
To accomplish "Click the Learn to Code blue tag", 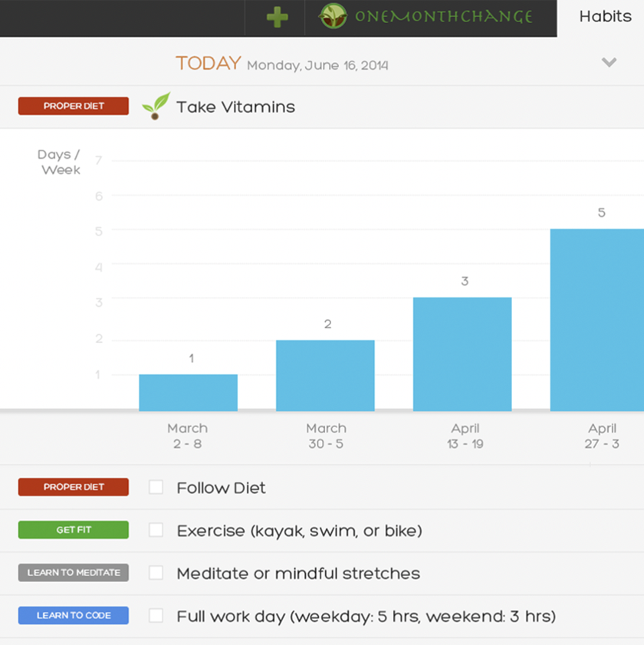I will 74,615.
